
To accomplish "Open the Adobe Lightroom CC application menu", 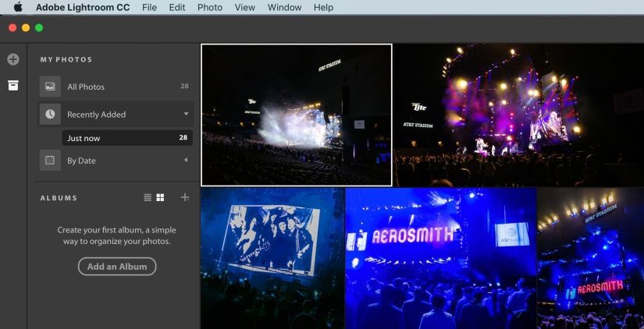I will [83, 7].
